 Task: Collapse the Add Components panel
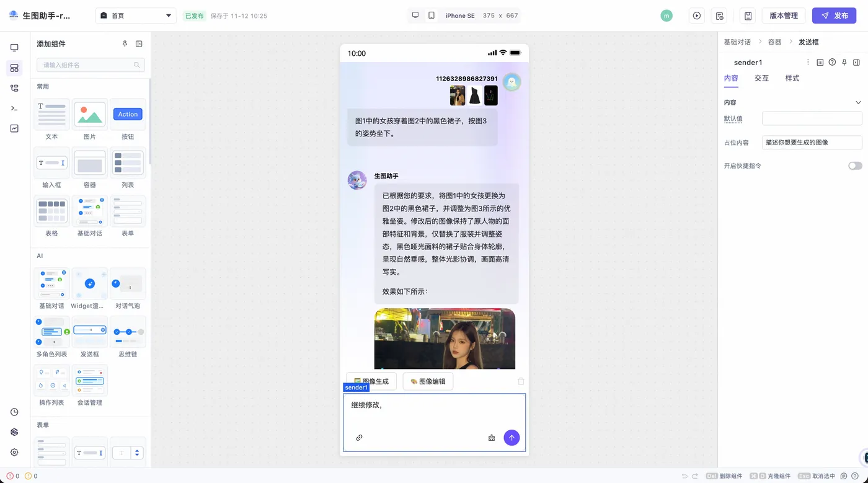(x=139, y=44)
